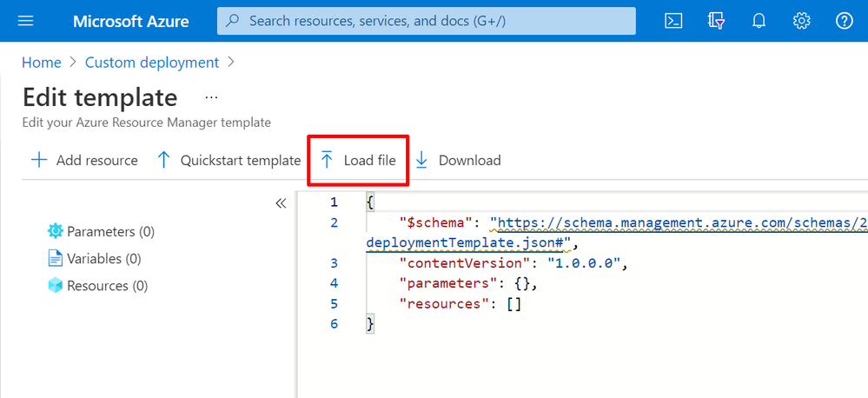Select Variables (0) in the tree
The image size is (868, 398).
pos(95,258)
